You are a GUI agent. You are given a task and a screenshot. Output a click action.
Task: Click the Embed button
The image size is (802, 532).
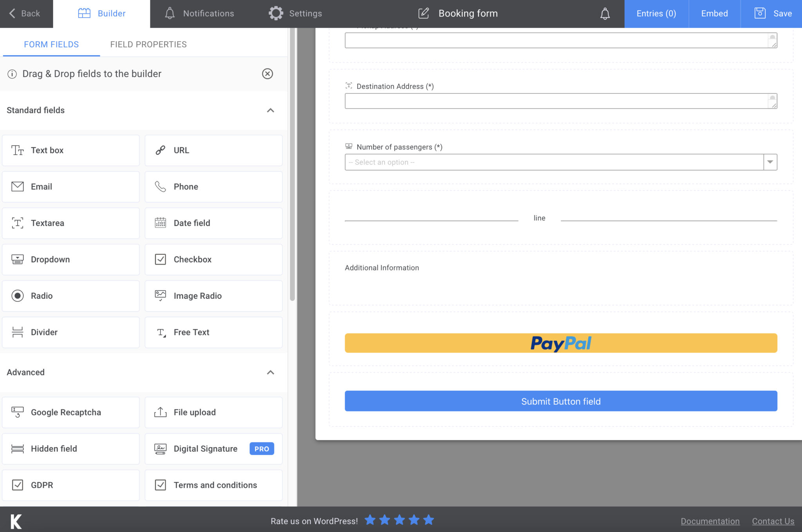tap(714, 13)
